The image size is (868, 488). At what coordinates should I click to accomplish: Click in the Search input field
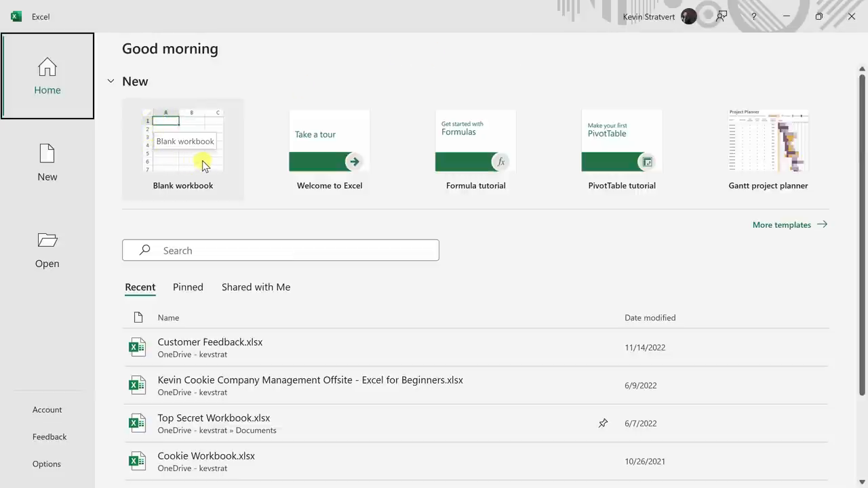point(292,250)
